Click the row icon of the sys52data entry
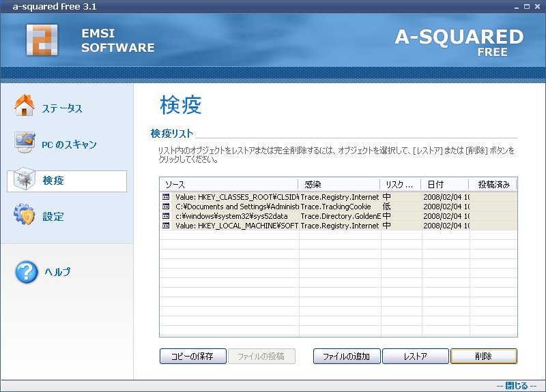 tap(166, 216)
